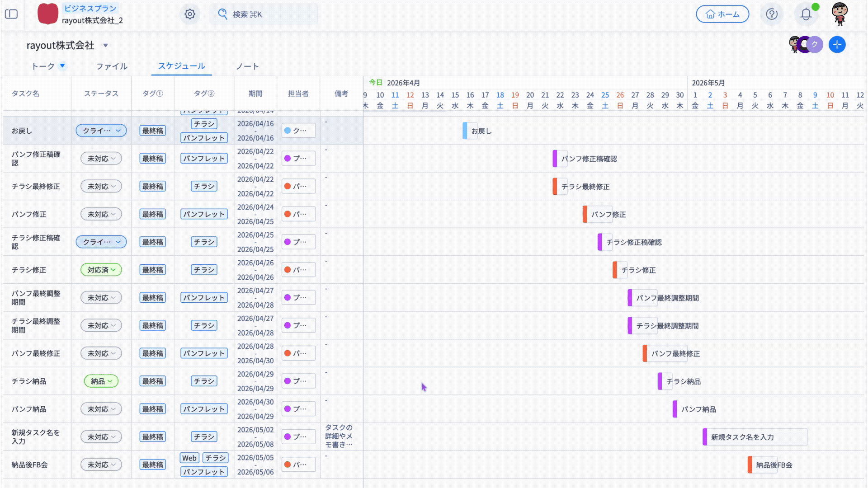Switch to the ノート tab
Viewport: 868px width, 488px height.
pyautogui.click(x=247, y=66)
